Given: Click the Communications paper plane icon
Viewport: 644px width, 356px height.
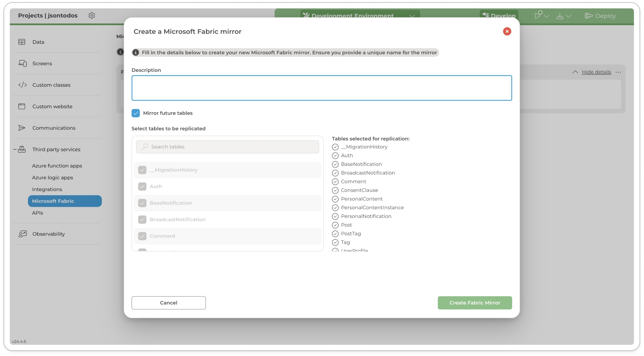Looking at the screenshot, I should [x=22, y=128].
